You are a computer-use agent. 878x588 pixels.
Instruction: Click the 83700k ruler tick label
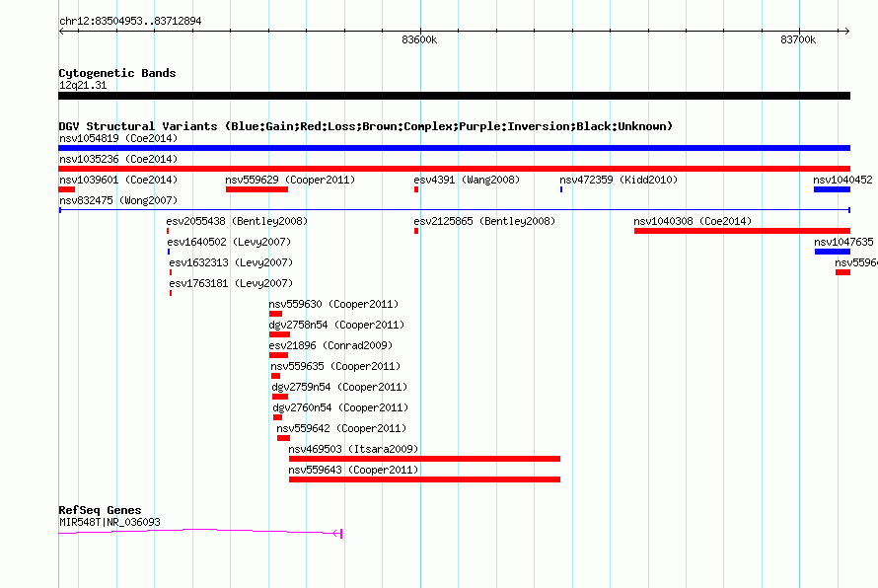coord(798,39)
